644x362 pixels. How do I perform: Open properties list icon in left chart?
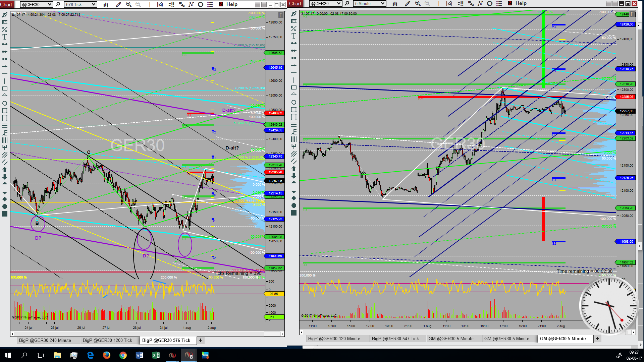210,4
